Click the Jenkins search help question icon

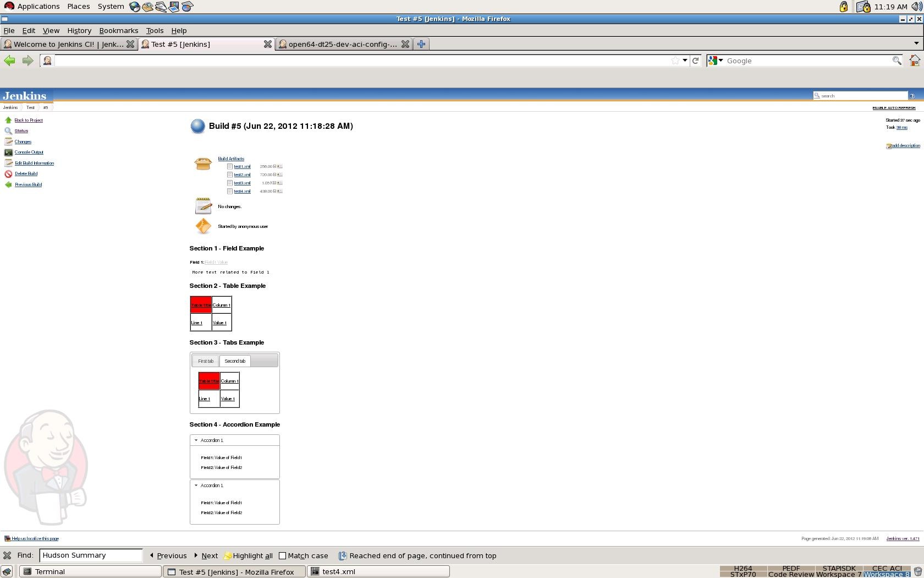(x=912, y=96)
